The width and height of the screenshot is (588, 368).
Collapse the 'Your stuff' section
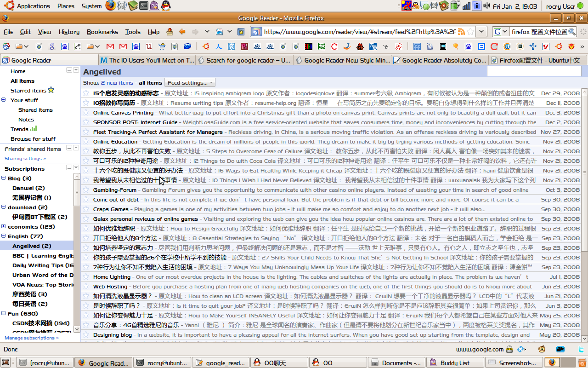(x=4, y=100)
